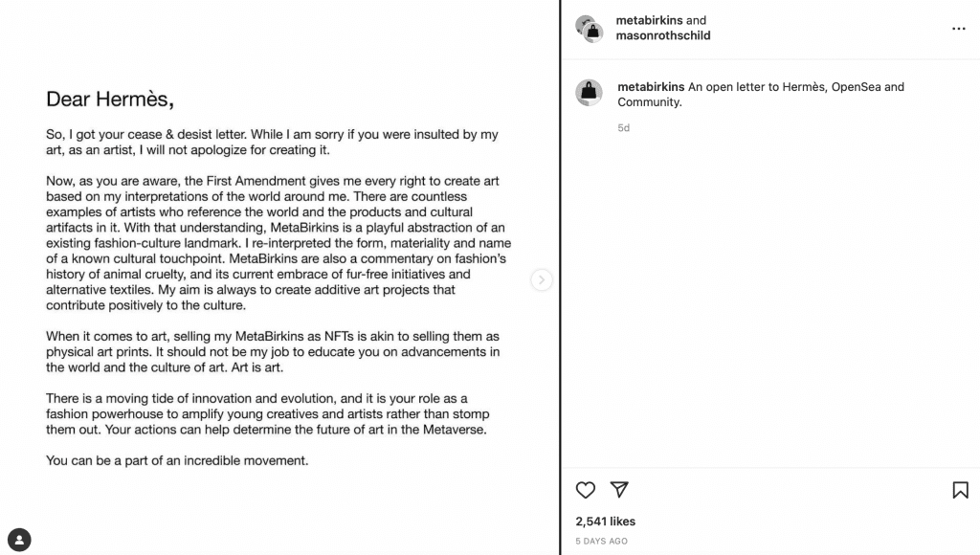Image resolution: width=980 pixels, height=555 pixels.
Task: Advance to next slide with arrow chevron
Action: [x=542, y=279]
